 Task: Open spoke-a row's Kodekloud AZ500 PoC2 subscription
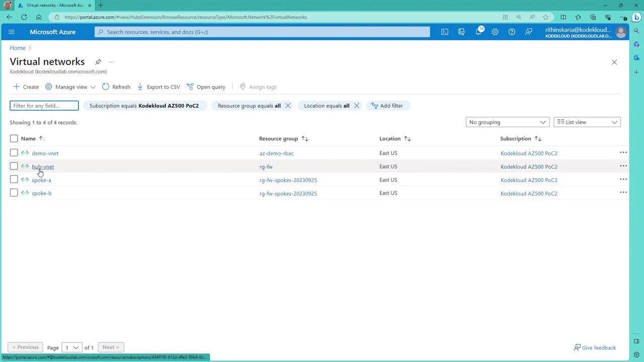point(529,180)
